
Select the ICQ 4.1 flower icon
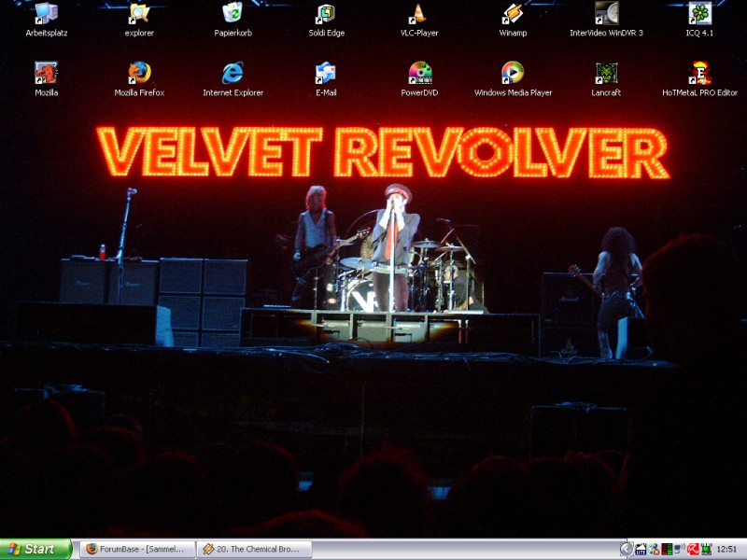[x=699, y=20]
